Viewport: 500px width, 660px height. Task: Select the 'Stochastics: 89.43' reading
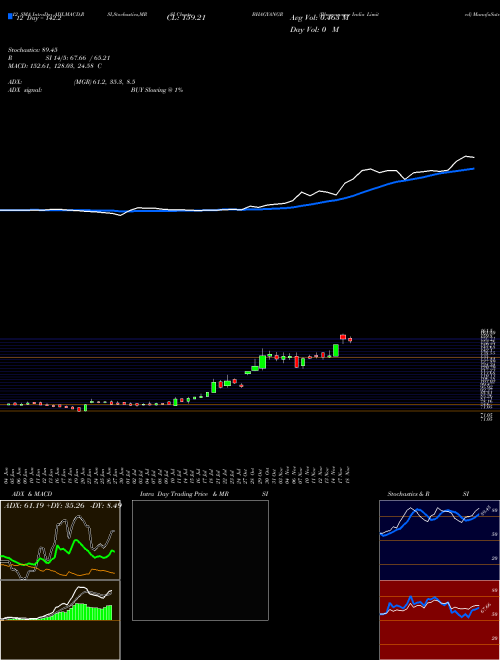pyautogui.click(x=32, y=50)
